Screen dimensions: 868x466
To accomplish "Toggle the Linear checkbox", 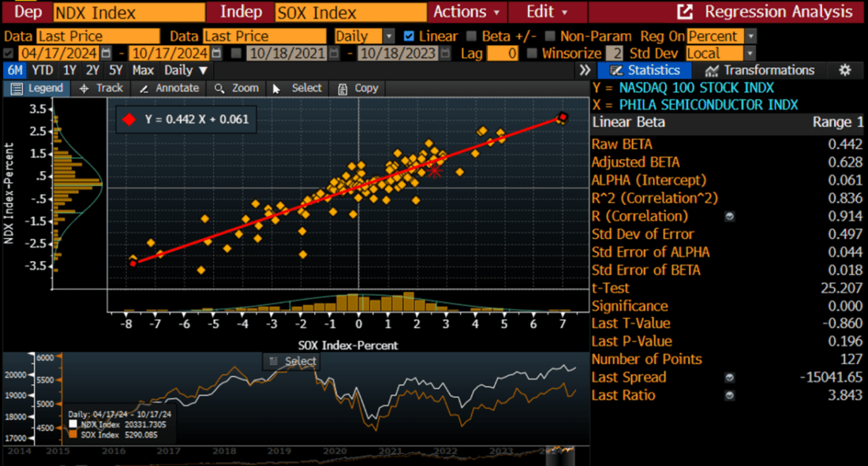I will pos(409,36).
